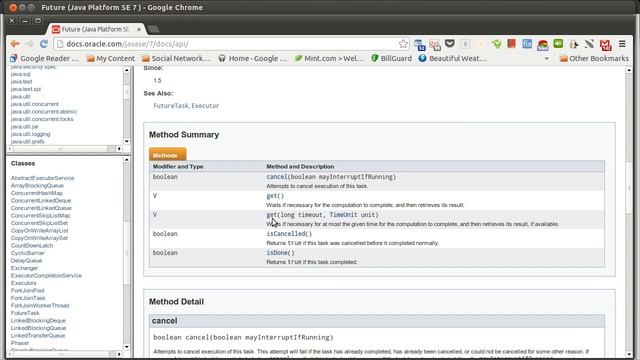Viewport: 640px width, 360px height.
Task: Click packages frame horizontal scroll-right arrow
Action: click(x=119, y=149)
